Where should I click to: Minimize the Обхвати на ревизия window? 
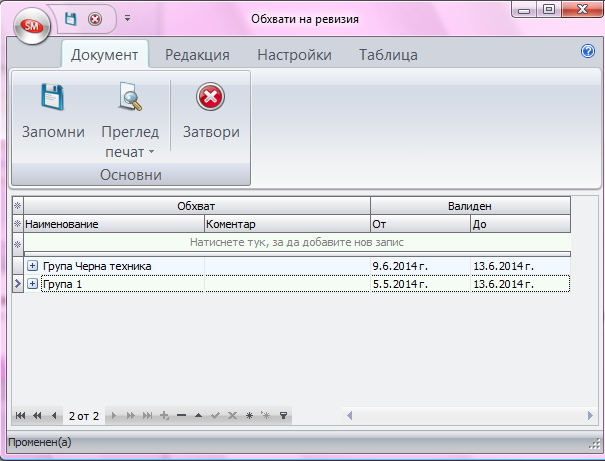tap(524, 9)
